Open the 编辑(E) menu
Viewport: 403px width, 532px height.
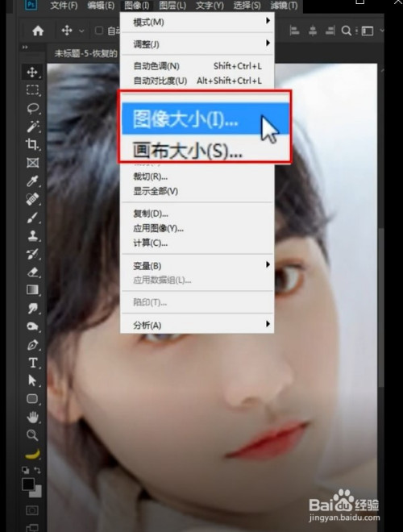tap(101, 6)
